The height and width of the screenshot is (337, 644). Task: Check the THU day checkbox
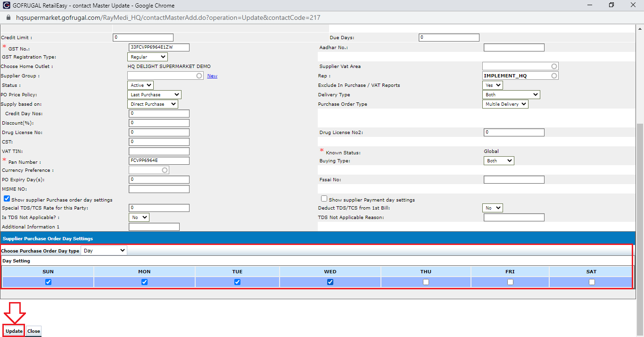(x=426, y=282)
